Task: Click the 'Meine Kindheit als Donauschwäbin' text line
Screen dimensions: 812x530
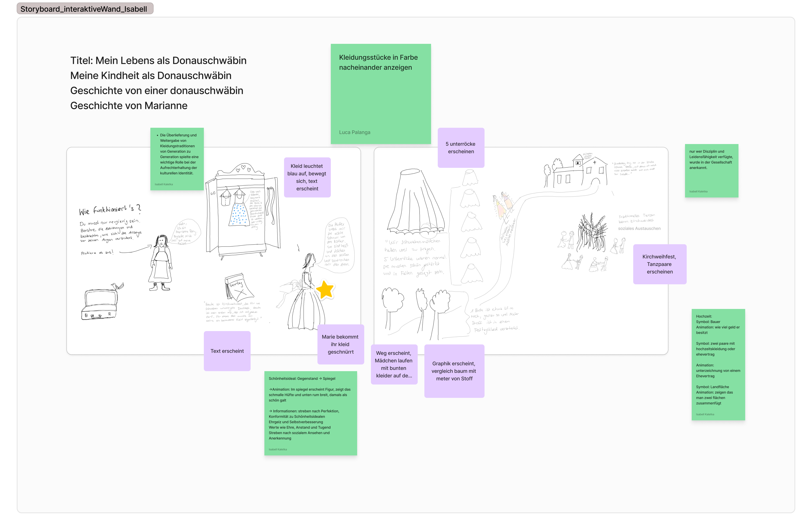Action: pos(151,75)
